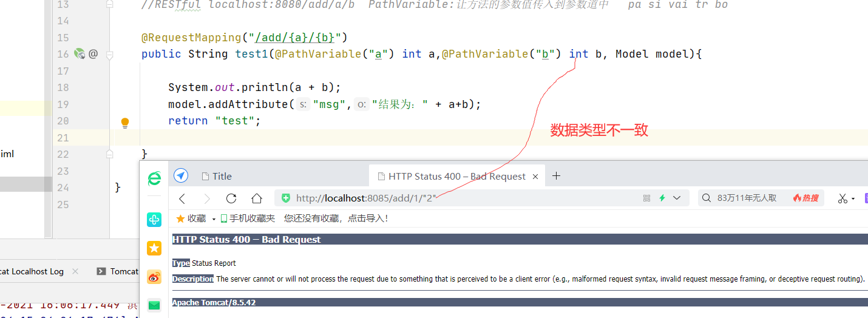Click the Spring request mapping gutter icon on line 16
The width and height of the screenshot is (868, 318).
80,54
